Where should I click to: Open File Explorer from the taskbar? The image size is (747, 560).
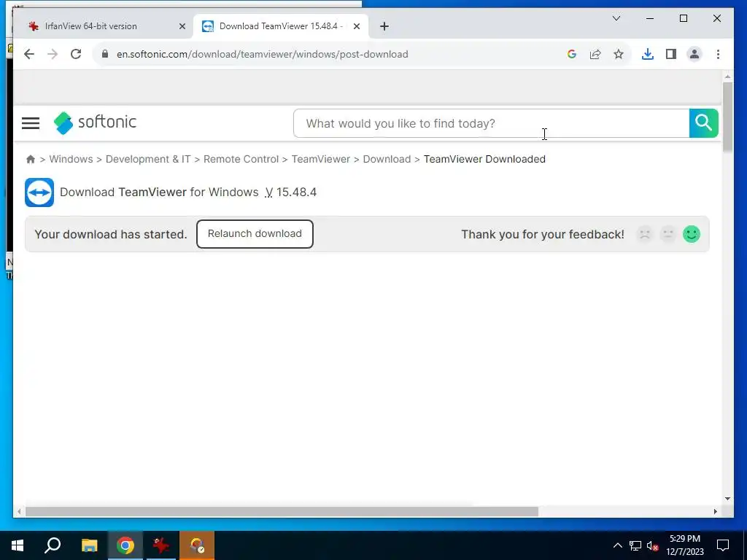pos(89,545)
